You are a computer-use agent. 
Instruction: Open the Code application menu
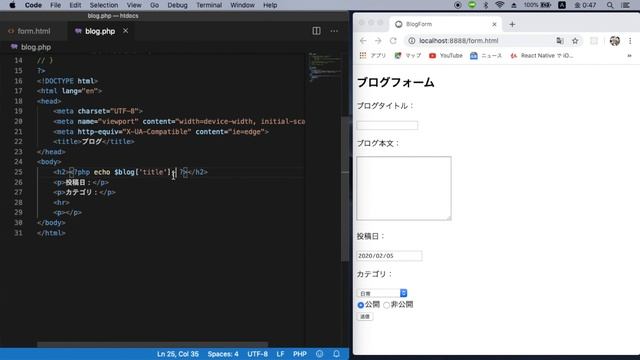point(33,5)
